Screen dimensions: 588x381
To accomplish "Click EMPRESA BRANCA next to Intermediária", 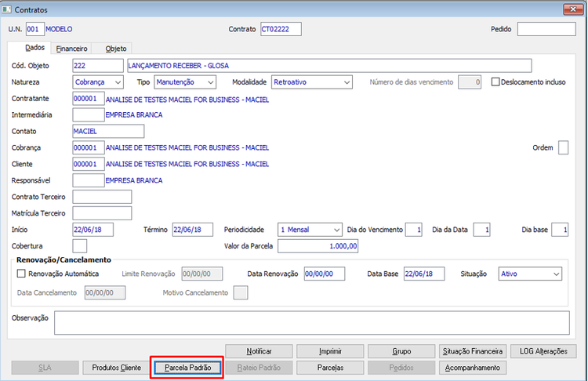I will click(x=134, y=115).
